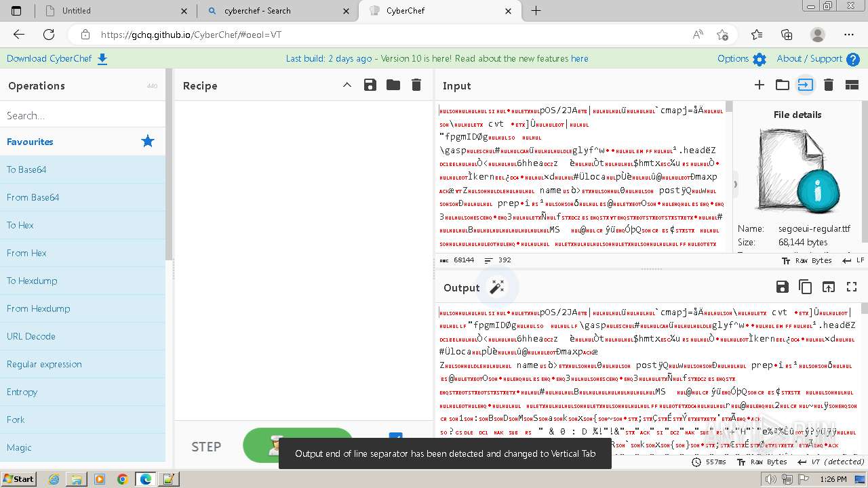This screenshot has height=488, width=868.
Task: Open Chrome from the taskbar
Action: tap(122, 479)
